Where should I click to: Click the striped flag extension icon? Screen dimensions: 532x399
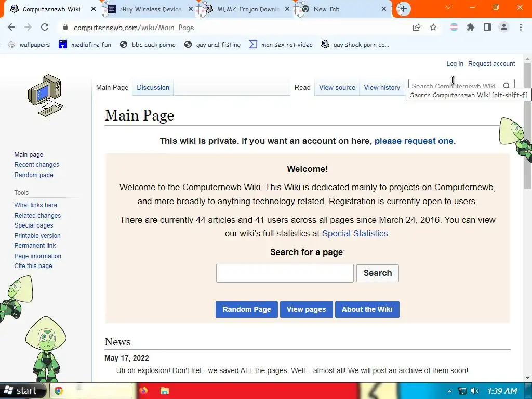pos(454,27)
